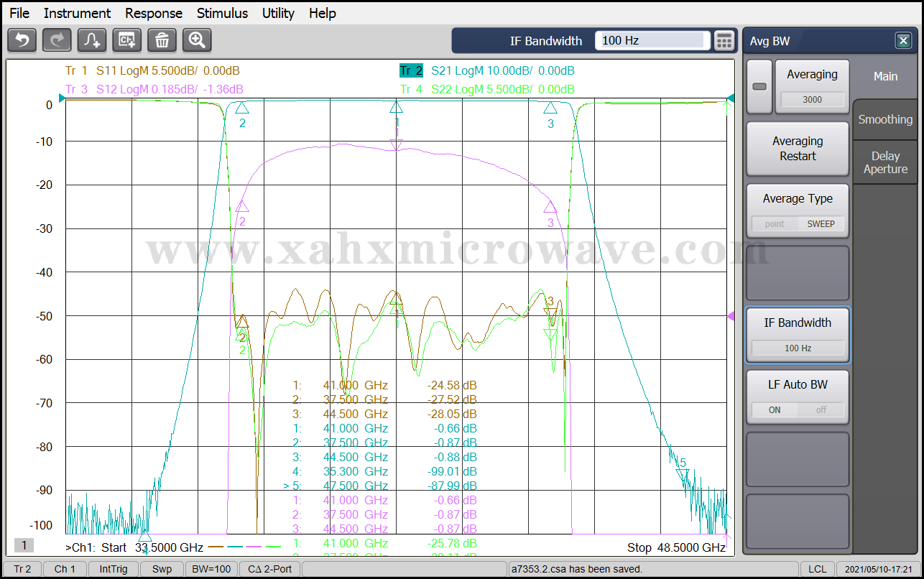The height and width of the screenshot is (579, 924).
Task: Click Averaging Restart button
Action: click(798, 149)
